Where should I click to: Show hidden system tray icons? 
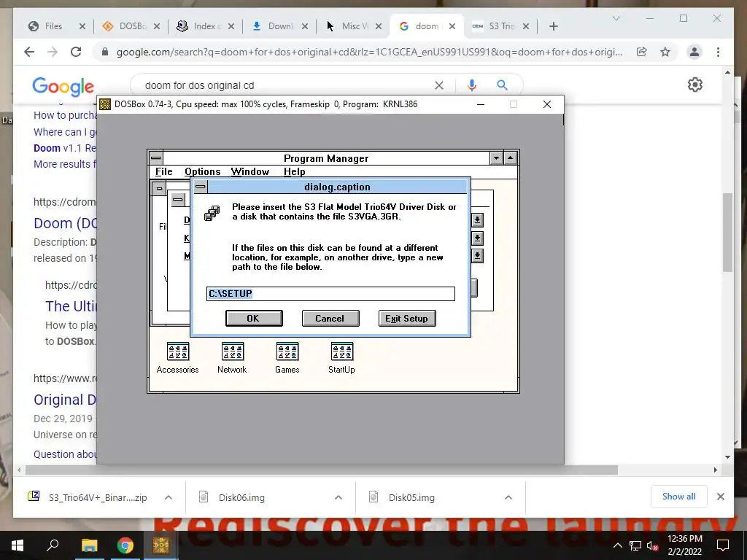pyautogui.click(x=617, y=545)
